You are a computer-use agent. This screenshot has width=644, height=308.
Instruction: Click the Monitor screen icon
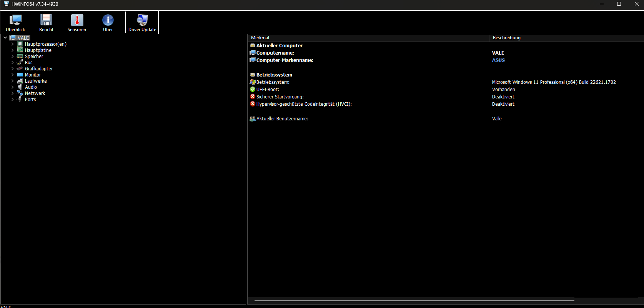[x=20, y=75]
